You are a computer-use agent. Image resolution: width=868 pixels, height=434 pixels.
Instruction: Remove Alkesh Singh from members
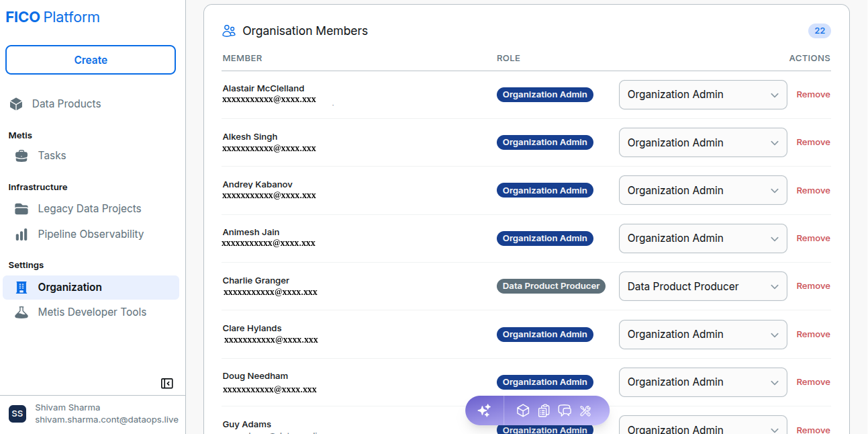pyautogui.click(x=813, y=142)
